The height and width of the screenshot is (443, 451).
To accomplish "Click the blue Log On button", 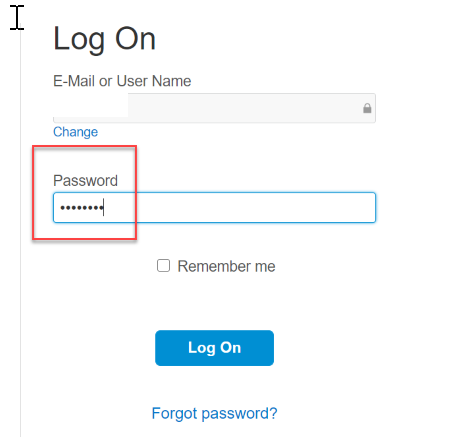I will [214, 348].
